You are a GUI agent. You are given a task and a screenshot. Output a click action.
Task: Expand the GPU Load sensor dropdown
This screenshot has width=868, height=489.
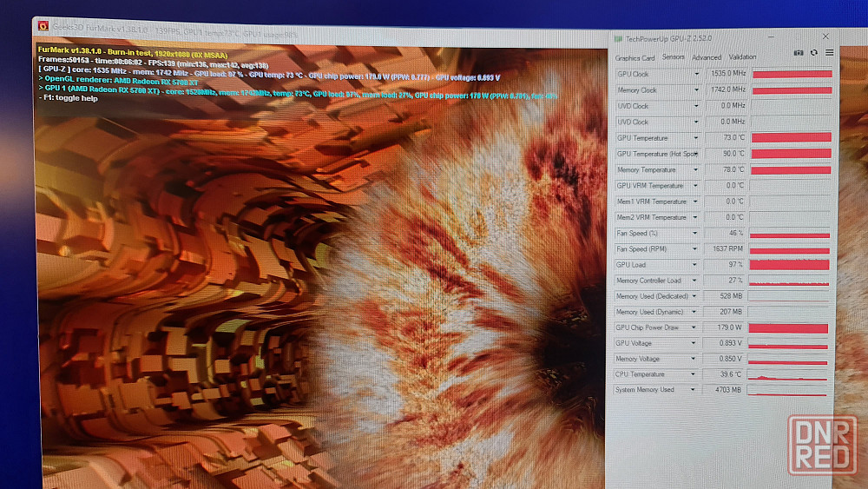[x=696, y=265]
